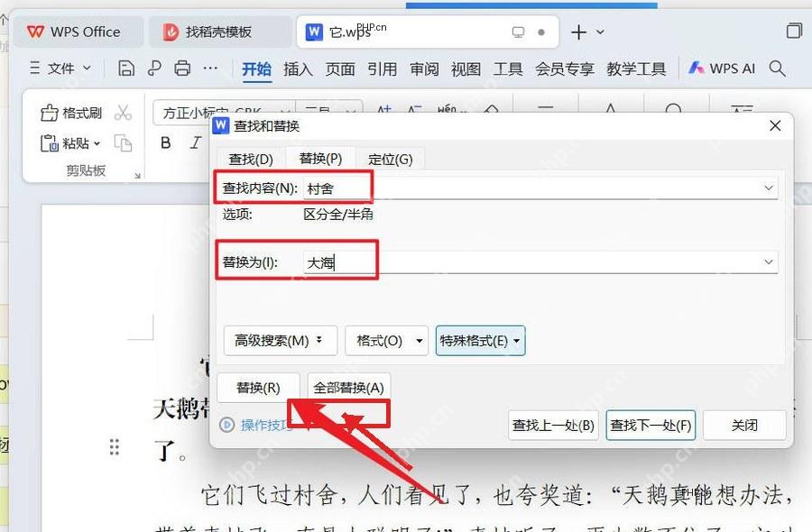Select the 替换(P) dialog tab
Screen dimensions: 812x532
(320, 159)
